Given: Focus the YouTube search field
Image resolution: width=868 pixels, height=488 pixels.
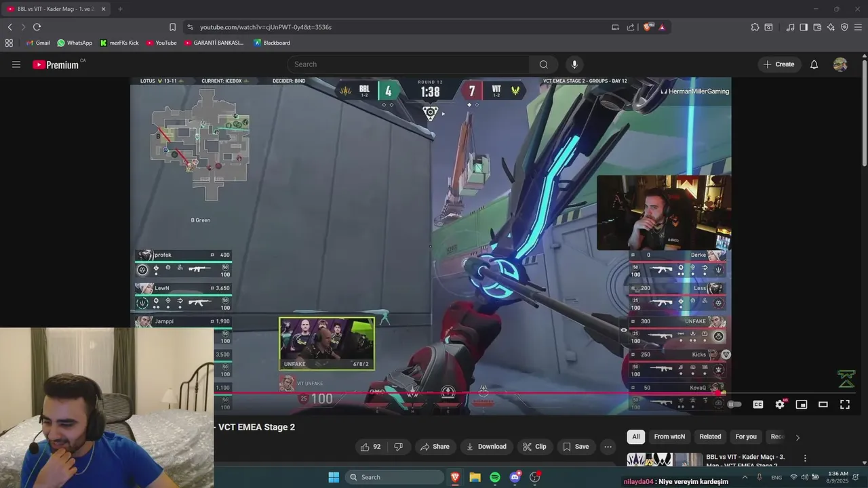Looking at the screenshot, I should coord(408,64).
